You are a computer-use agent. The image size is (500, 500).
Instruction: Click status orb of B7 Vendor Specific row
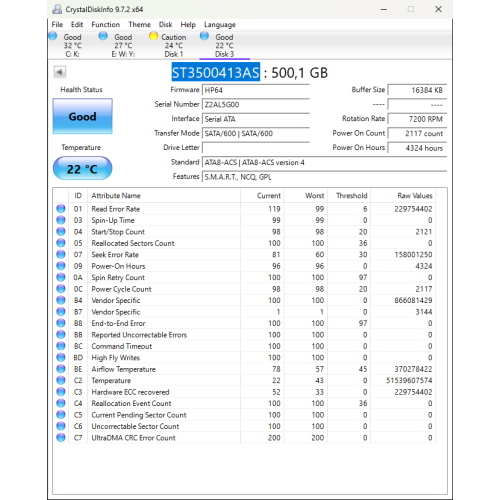coord(61,312)
